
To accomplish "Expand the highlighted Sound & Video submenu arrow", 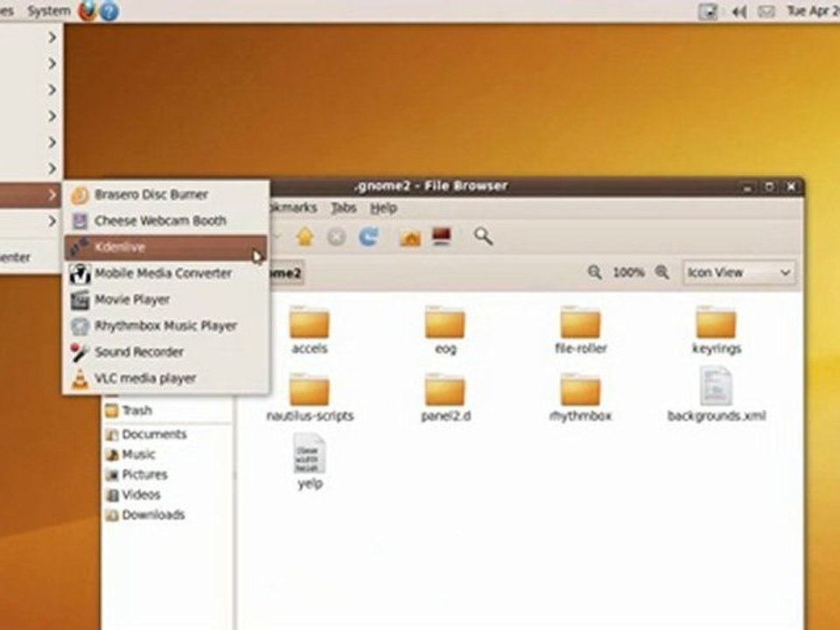I will pos(52,195).
